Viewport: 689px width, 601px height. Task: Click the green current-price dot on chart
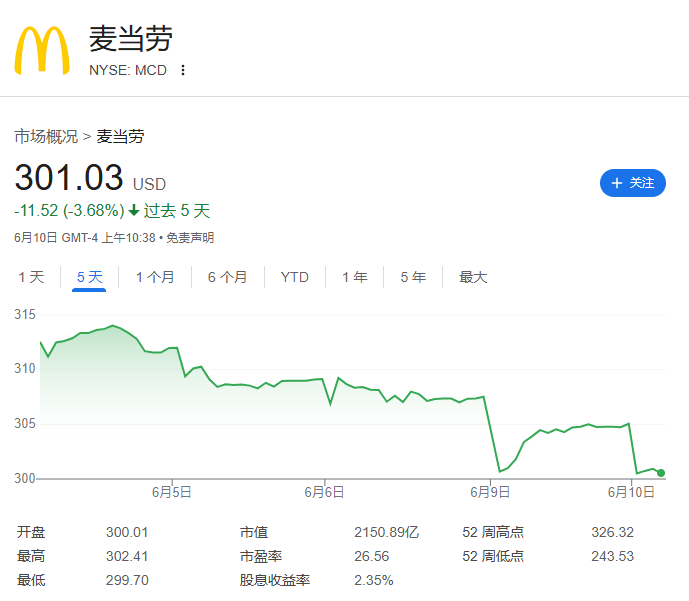[660, 473]
